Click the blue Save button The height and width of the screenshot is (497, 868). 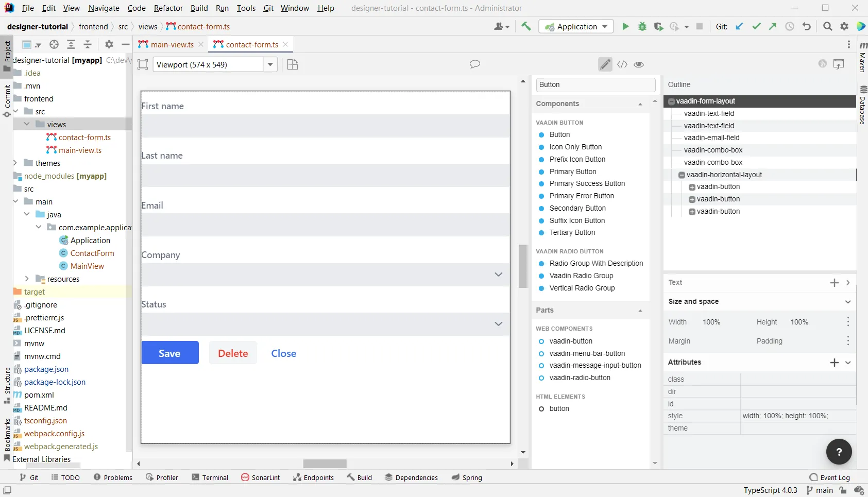click(x=170, y=353)
